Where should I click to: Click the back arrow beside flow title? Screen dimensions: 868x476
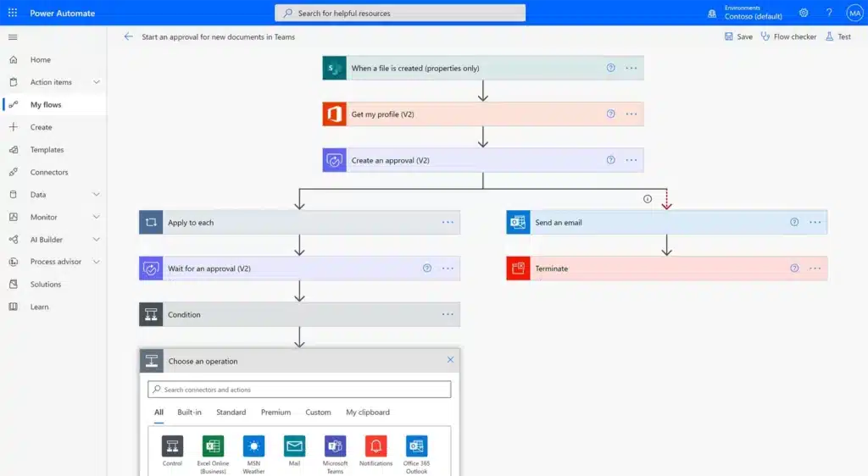tap(129, 36)
